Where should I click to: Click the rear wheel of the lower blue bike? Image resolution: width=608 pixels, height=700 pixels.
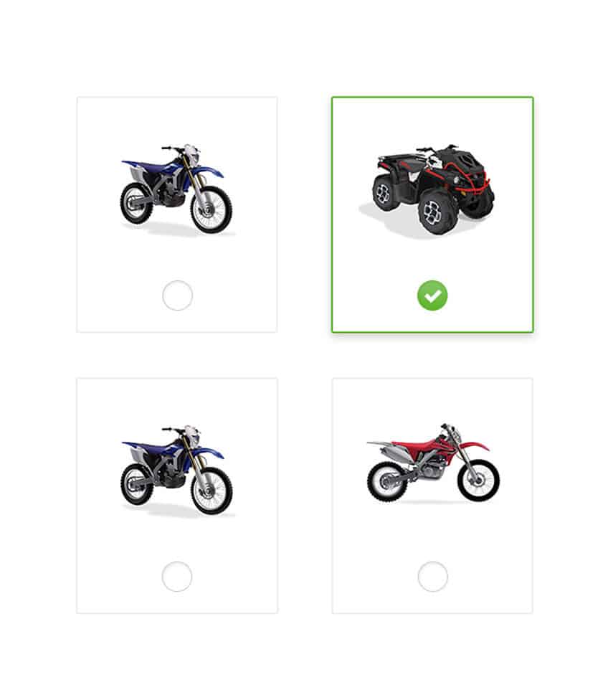[x=137, y=484]
